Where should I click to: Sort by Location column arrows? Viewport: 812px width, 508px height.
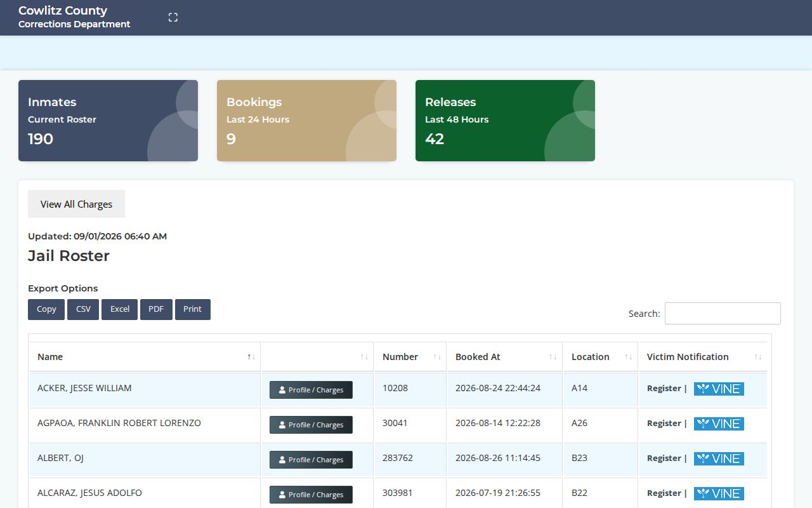coord(629,357)
